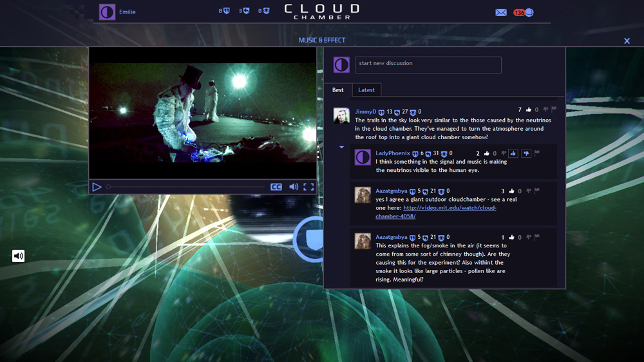Thumbs-up Aazatgrabya's cloudchamber link reply

[x=512, y=191]
